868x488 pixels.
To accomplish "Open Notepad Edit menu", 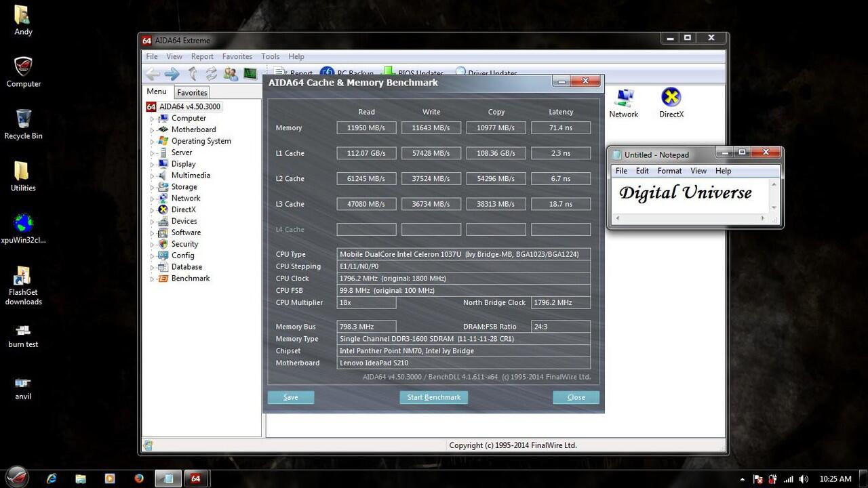I will pyautogui.click(x=642, y=171).
